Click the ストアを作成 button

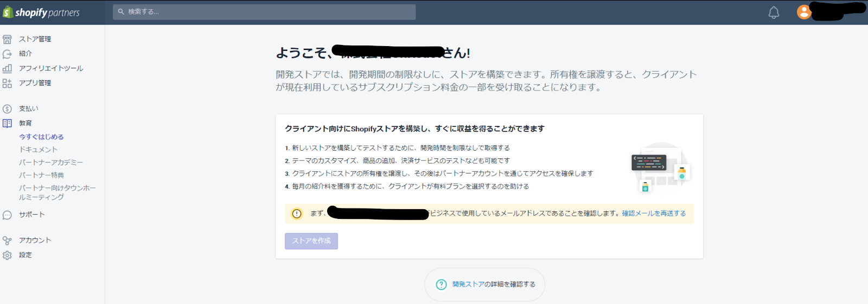(311, 241)
